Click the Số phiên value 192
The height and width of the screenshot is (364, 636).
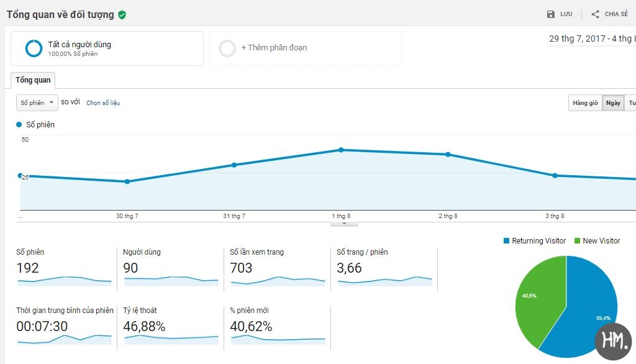tap(27, 268)
